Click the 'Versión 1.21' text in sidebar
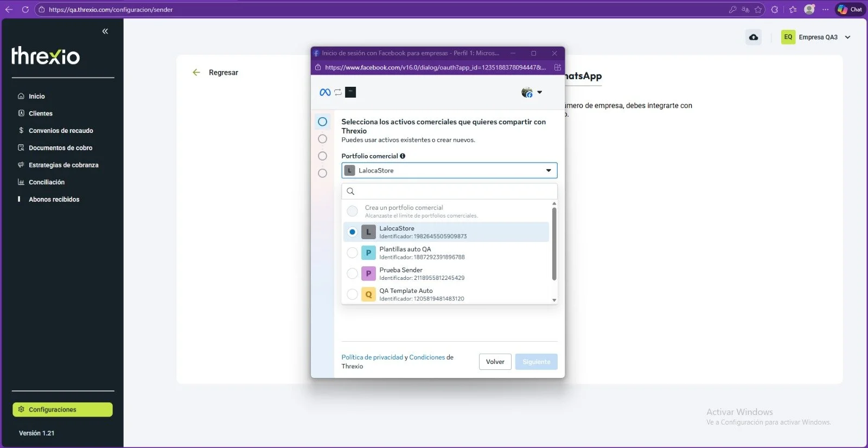868x448 pixels. [x=37, y=433]
